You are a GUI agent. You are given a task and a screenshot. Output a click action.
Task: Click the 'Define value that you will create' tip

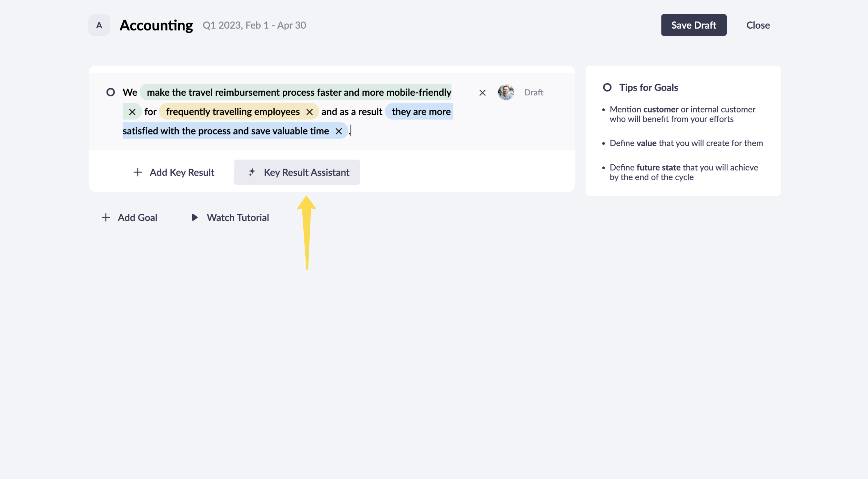(686, 143)
